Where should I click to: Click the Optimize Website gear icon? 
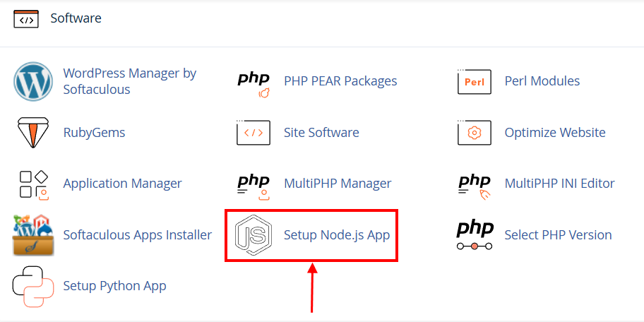[x=475, y=133]
